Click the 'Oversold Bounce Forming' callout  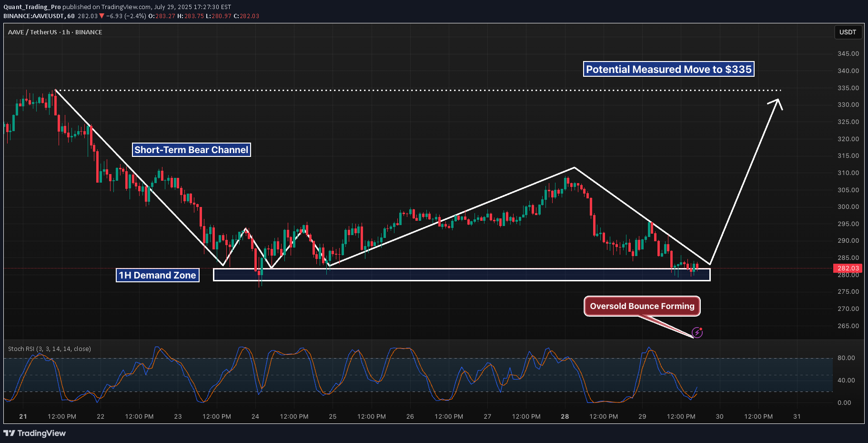click(642, 306)
